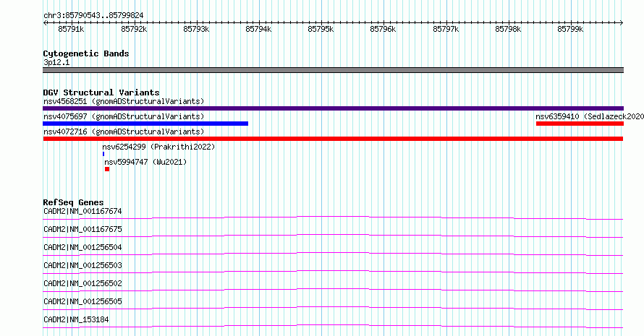Open variant label nsv6359410 (Sedlazeck2020)
Viewport: 644px width, 336px height.
(x=590, y=116)
